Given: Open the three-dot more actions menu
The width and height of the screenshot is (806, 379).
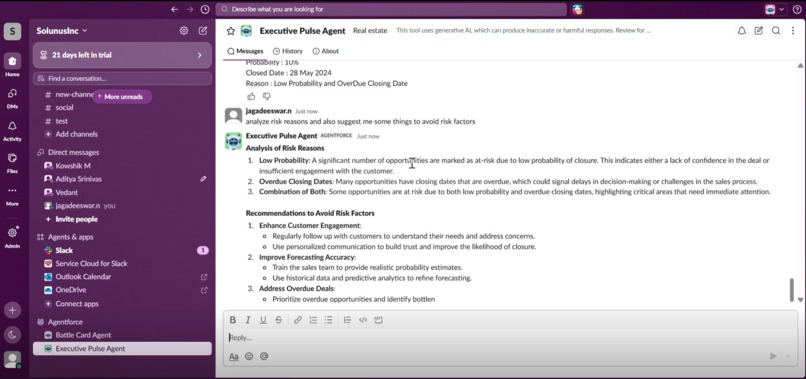Looking at the screenshot, I should (793, 31).
